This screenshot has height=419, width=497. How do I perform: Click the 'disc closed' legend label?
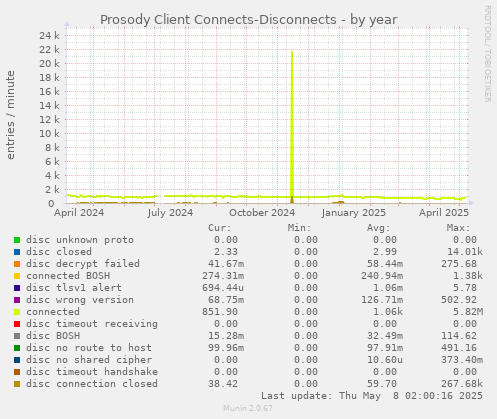[59, 252]
